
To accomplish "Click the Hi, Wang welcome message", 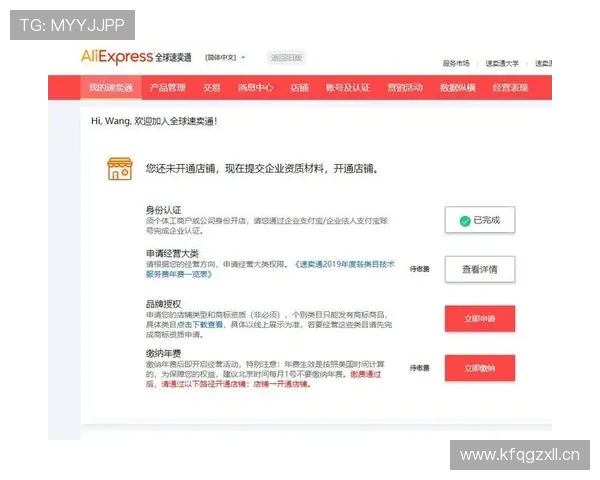I will (154, 121).
